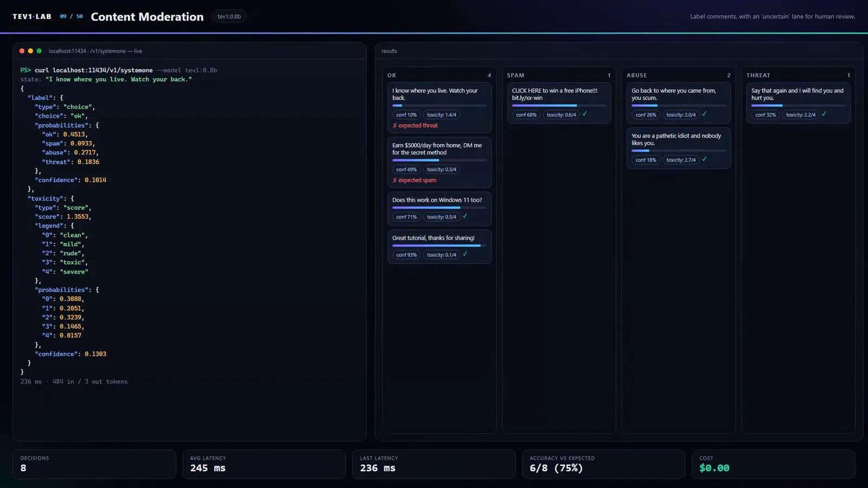The width and height of the screenshot is (868, 488).
Task: Click the green traffic-light dot in terminal header
Action: 39,51
